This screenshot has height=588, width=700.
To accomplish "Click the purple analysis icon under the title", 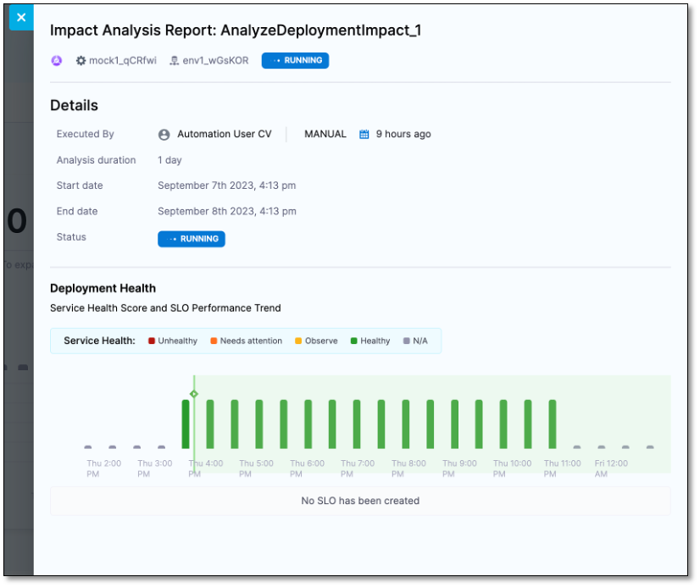I will pyautogui.click(x=57, y=60).
